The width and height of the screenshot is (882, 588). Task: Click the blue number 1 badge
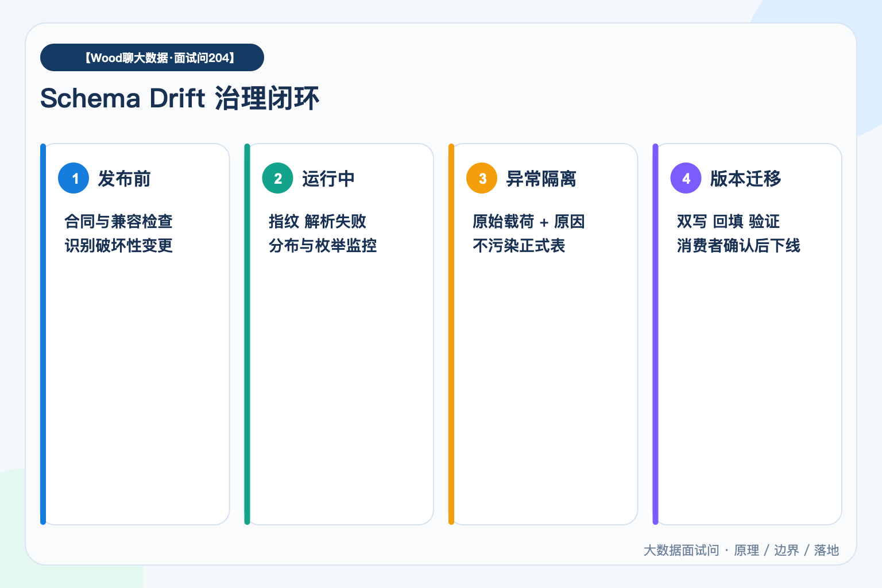click(x=73, y=178)
